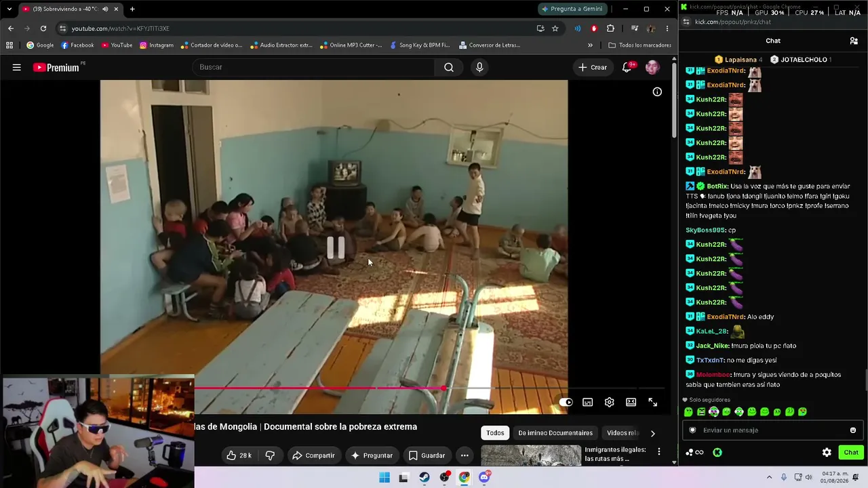Screen dimensions: 868x488
Task: Toggle autoplay switch in video player
Action: click(566, 402)
